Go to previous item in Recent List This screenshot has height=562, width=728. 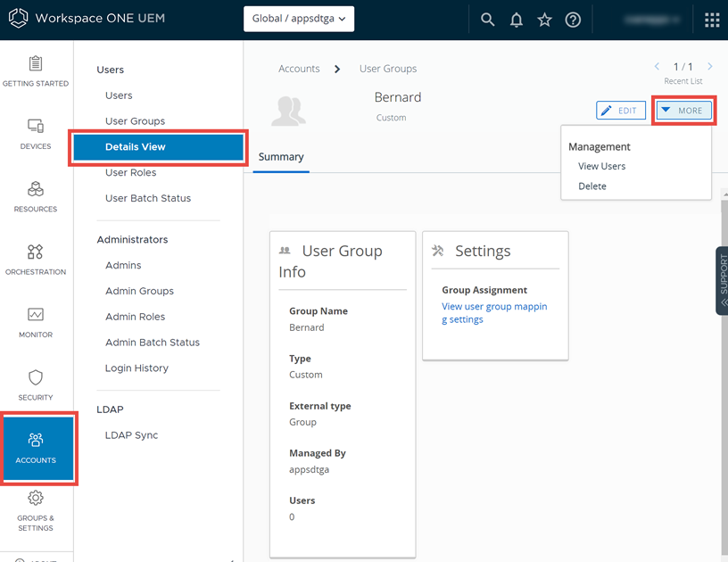(657, 66)
